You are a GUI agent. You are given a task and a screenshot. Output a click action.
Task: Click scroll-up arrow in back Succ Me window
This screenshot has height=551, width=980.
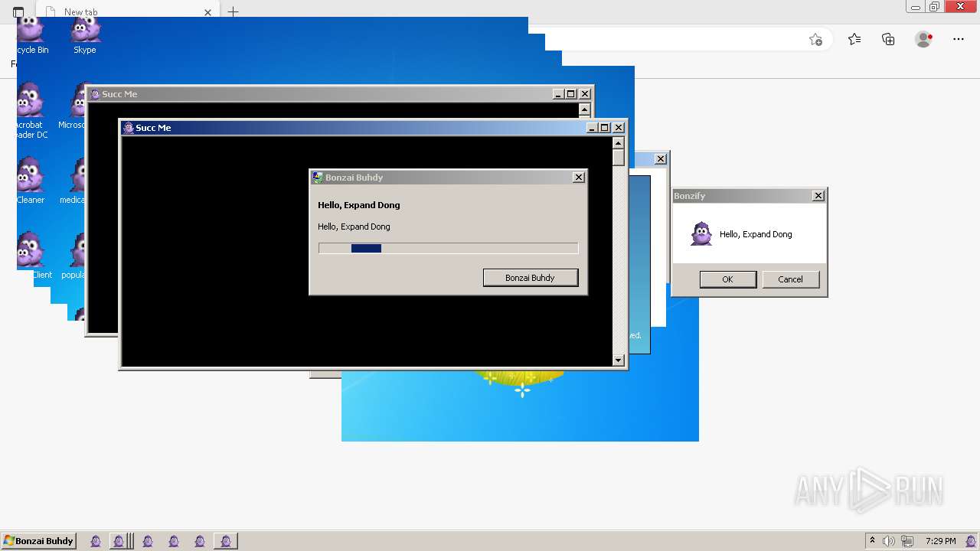point(585,109)
